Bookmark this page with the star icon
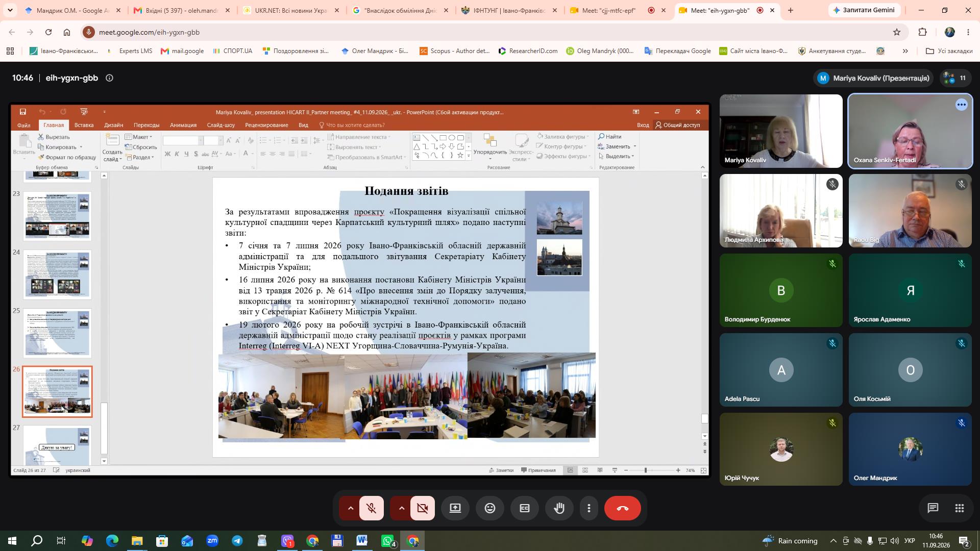The image size is (980, 551). click(x=897, y=32)
